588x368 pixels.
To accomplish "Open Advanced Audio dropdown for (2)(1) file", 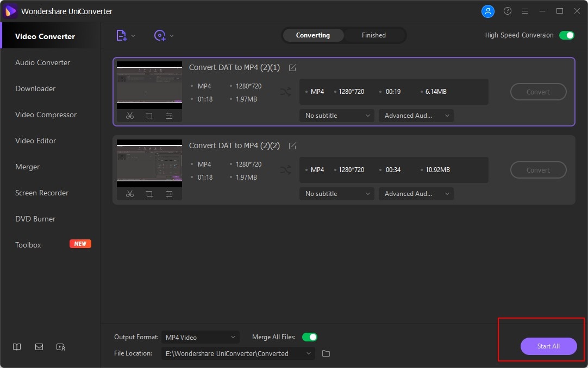I will (x=416, y=116).
